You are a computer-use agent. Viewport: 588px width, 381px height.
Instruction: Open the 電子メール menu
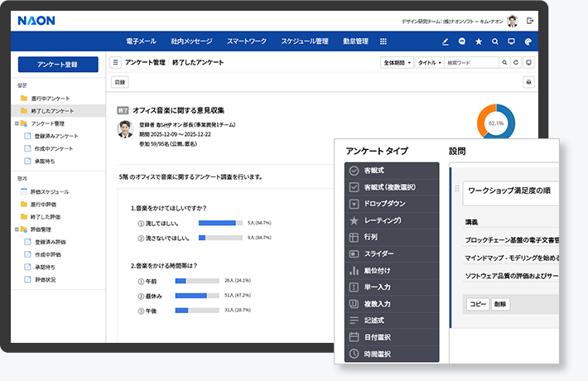(x=140, y=41)
